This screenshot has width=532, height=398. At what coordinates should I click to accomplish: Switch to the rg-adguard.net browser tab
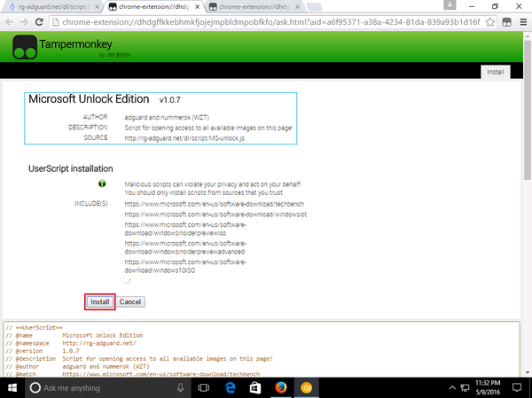tap(49, 5)
